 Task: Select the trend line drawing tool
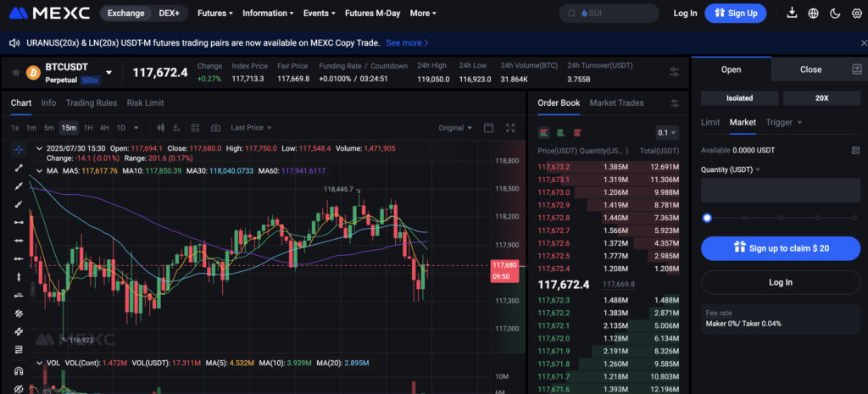19,168
